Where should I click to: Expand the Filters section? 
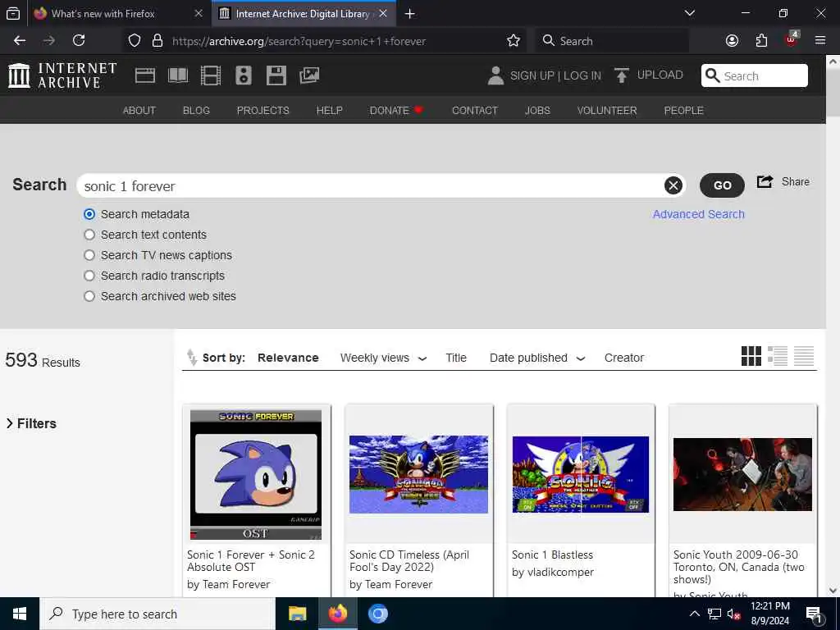coord(31,423)
